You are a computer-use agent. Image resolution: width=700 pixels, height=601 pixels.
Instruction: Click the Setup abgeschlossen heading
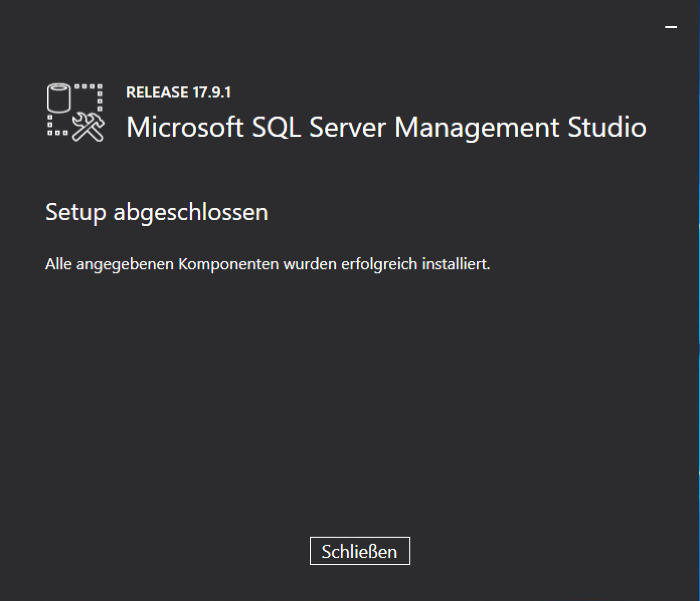coord(156,212)
